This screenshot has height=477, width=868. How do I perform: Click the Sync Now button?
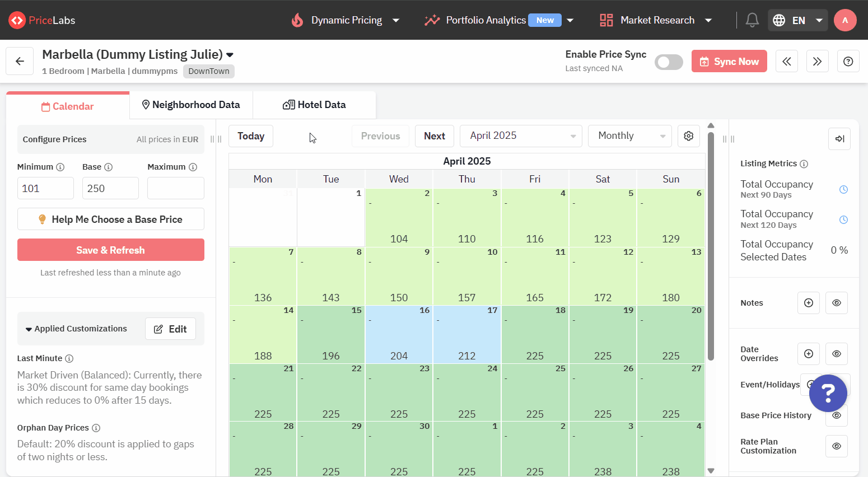[729, 61]
